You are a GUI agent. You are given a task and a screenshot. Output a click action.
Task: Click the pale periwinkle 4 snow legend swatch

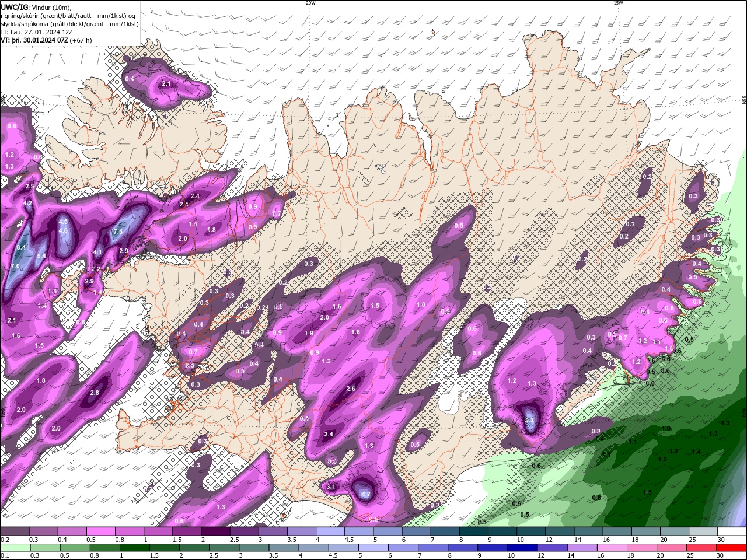[x=330, y=531]
